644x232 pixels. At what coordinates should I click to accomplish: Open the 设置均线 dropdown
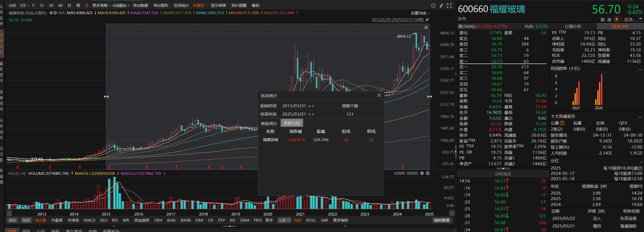click(x=420, y=13)
